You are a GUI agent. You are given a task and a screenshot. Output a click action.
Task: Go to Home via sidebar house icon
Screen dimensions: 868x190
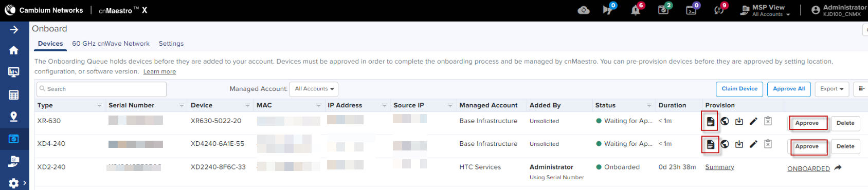pyautogui.click(x=14, y=50)
